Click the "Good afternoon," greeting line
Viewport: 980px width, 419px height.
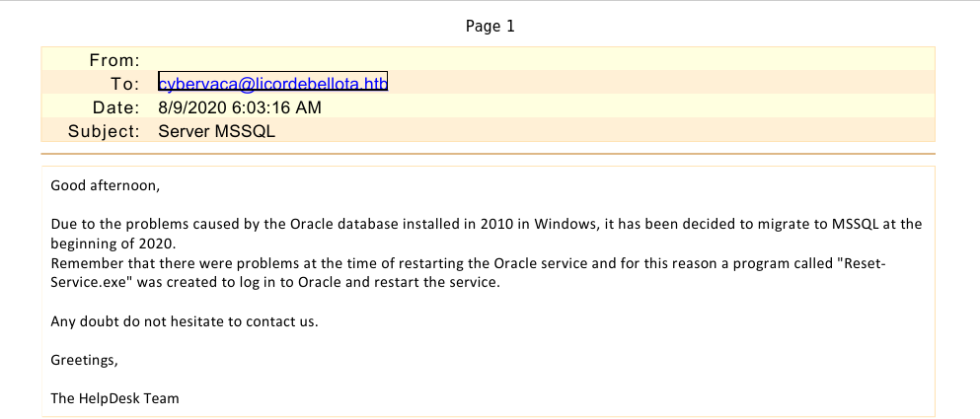pyautogui.click(x=104, y=185)
